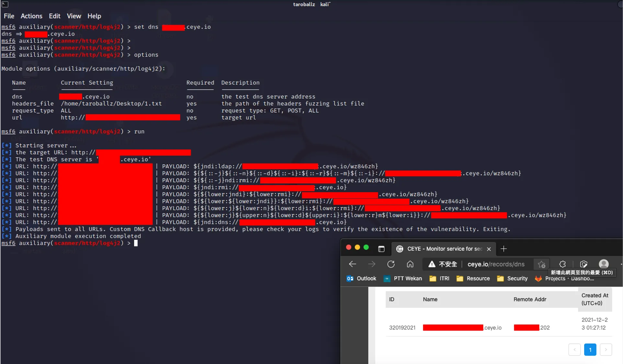623x364 pixels.
Task: Click the browser back arrow
Action: pyautogui.click(x=352, y=264)
